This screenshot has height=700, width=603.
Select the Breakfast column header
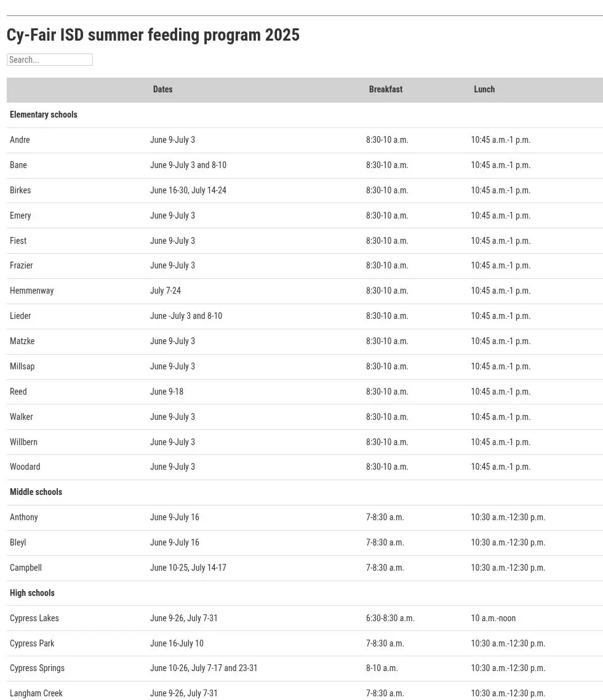pyautogui.click(x=386, y=89)
